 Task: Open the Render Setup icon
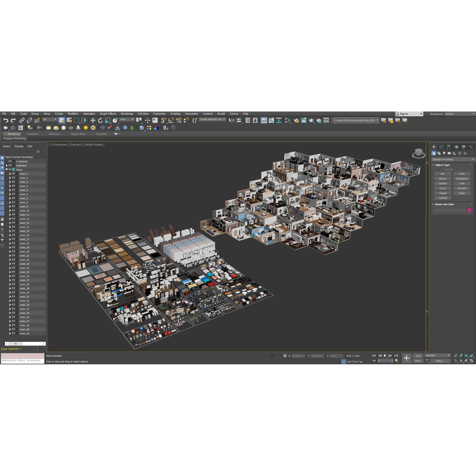pyautogui.click(x=297, y=121)
